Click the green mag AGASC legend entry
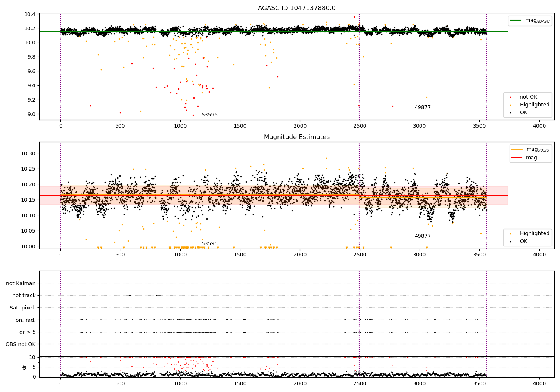Screen dimensions: 560x392 tap(530, 21)
